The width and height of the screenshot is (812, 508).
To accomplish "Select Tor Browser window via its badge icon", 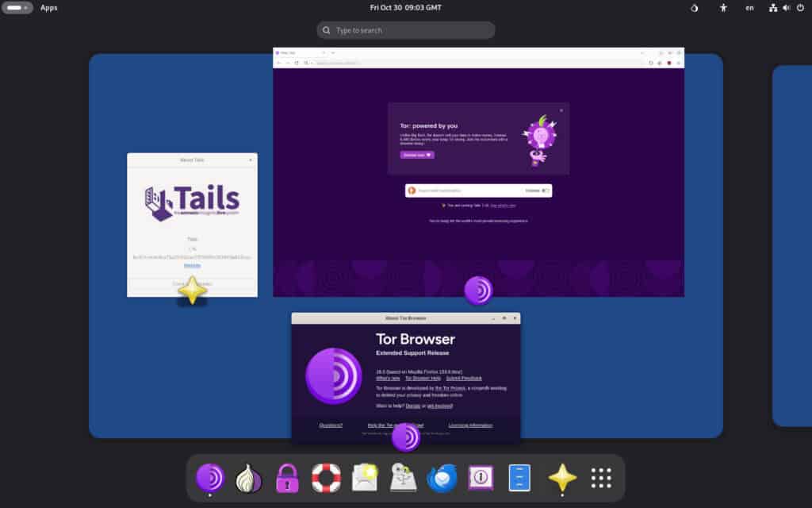I will 478,291.
